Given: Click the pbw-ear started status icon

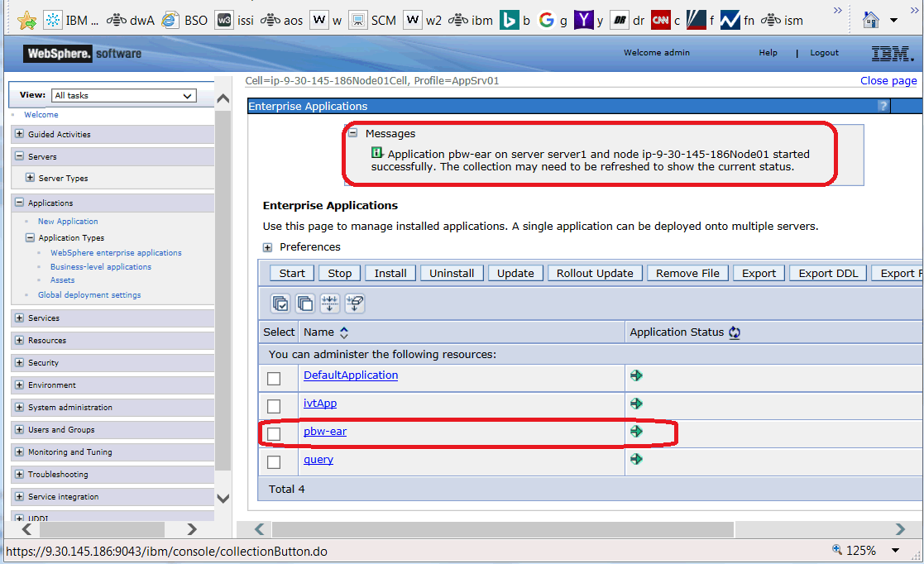Looking at the screenshot, I should click(636, 432).
